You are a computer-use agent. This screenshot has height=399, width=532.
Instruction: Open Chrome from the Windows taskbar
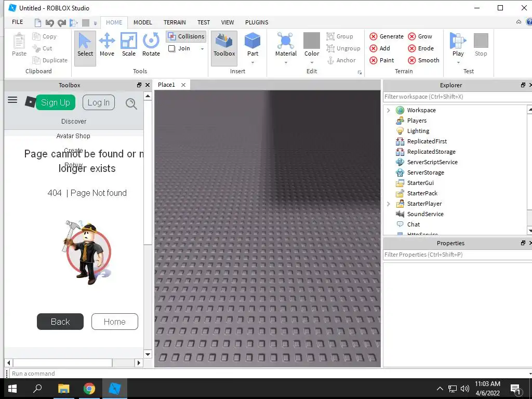89,389
